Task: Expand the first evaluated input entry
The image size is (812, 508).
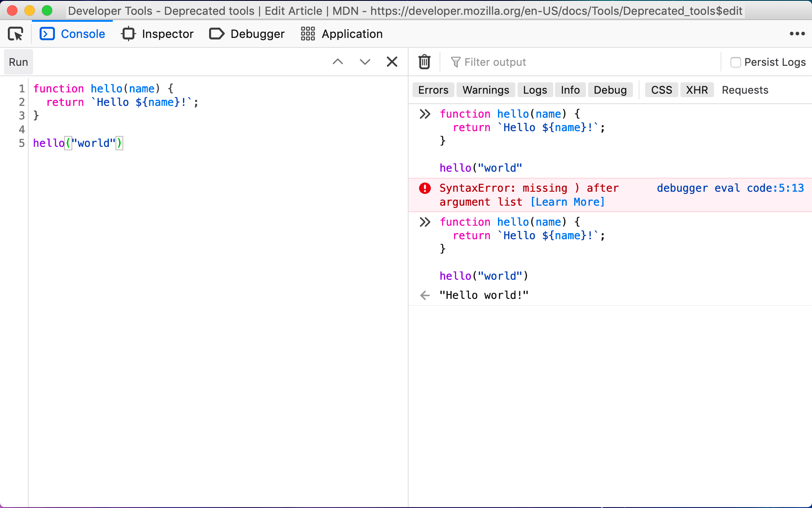Action: (425, 114)
